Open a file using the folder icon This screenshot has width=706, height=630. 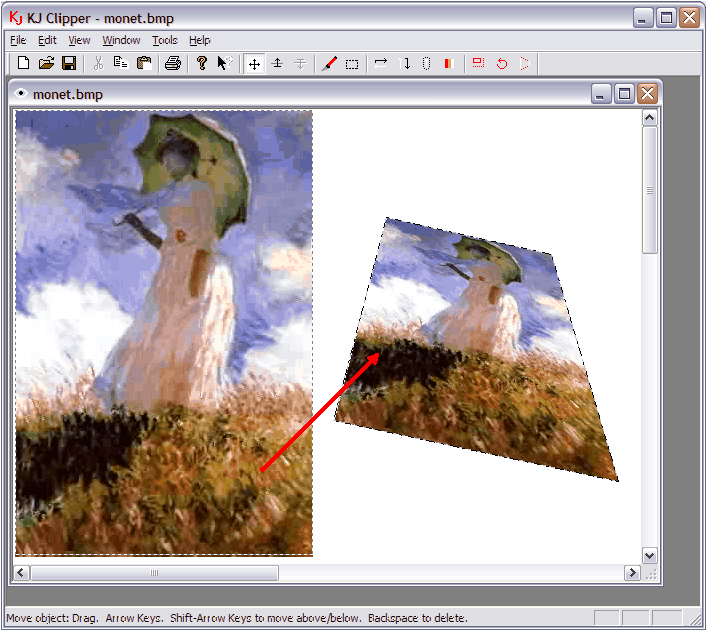[46, 63]
